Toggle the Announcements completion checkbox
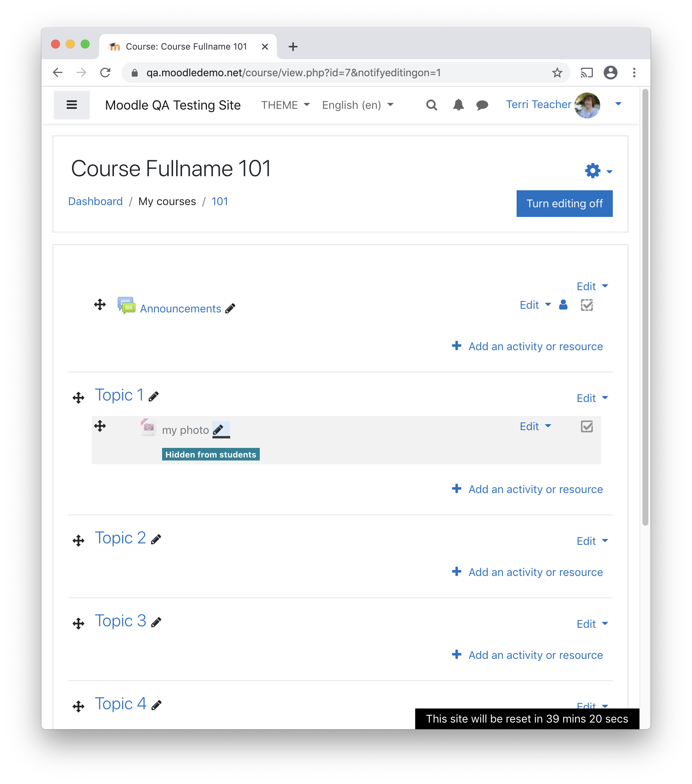Image resolution: width=692 pixels, height=784 pixels. point(587,305)
